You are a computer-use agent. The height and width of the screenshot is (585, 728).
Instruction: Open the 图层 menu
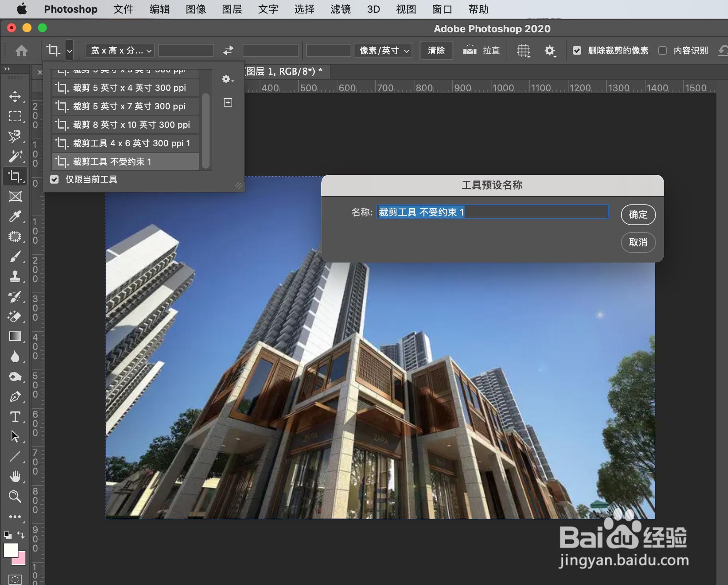[232, 9]
